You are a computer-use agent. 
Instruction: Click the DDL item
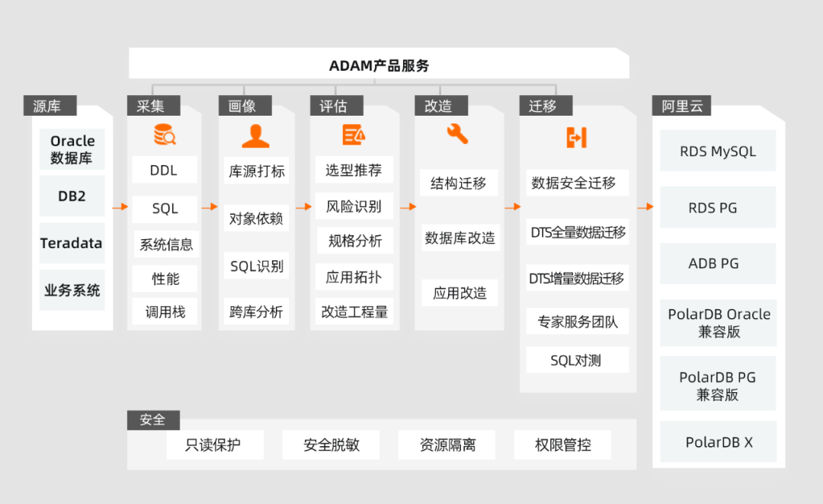coord(165,170)
